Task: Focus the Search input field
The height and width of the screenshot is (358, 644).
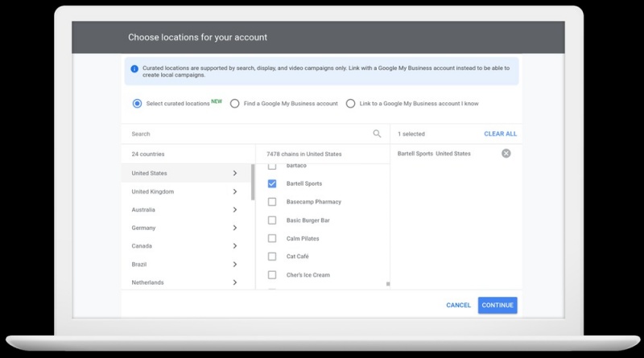Action: coord(250,134)
